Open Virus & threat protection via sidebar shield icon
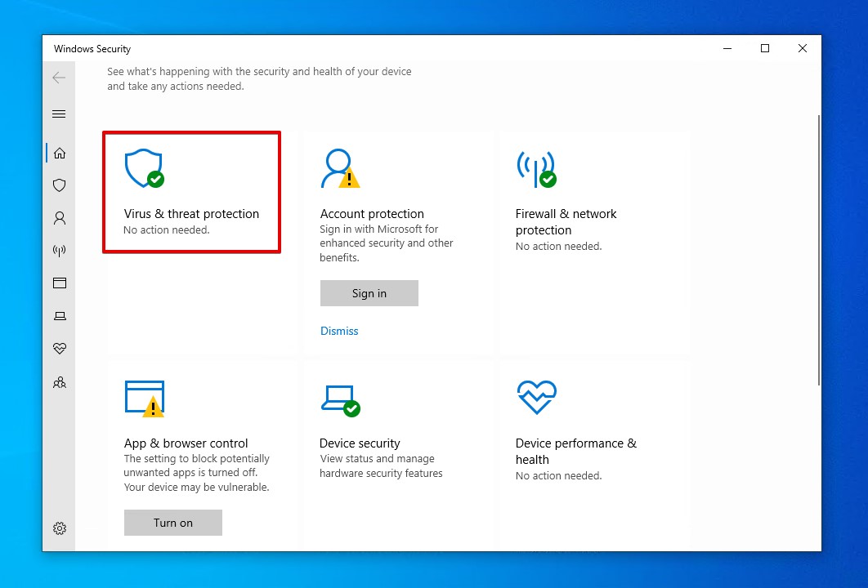Screen dimensions: 868x588 [59, 185]
